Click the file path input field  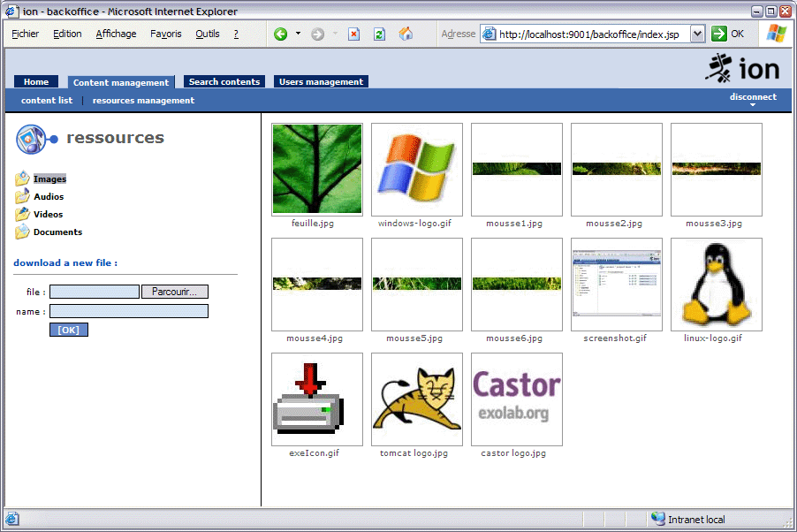tap(95, 292)
